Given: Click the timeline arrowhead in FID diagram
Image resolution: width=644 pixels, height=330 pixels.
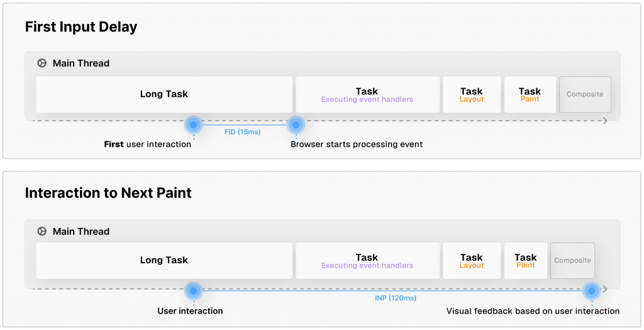Looking at the screenshot, I should point(605,121).
